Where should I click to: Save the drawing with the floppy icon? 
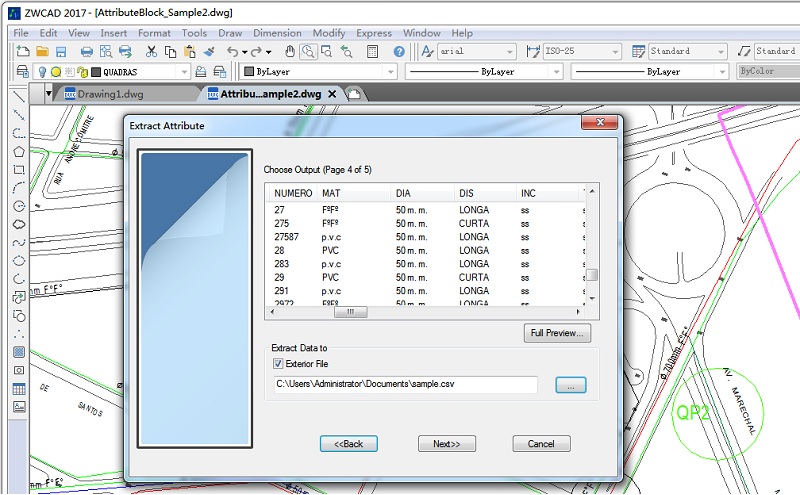[61, 51]
